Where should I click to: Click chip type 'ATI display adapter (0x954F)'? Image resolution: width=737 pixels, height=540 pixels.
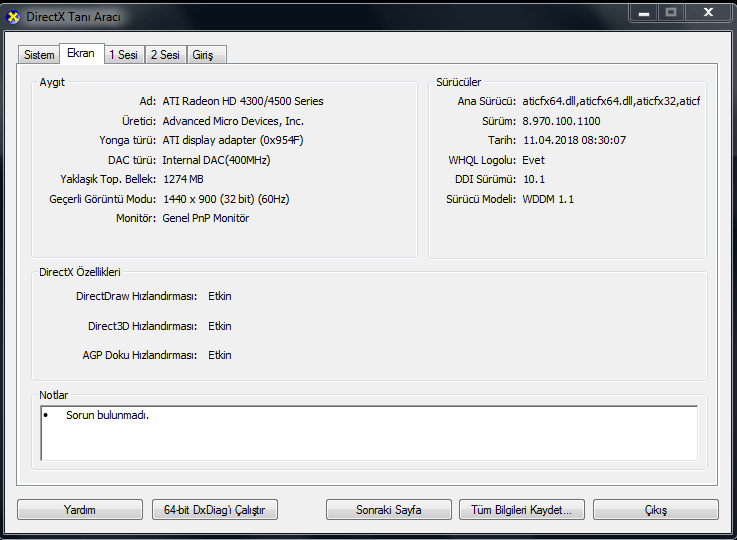[233, 140]
